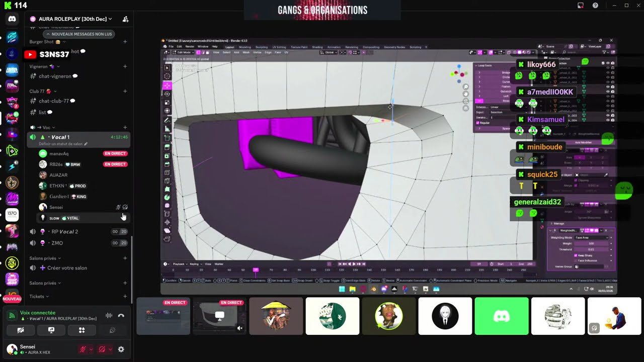644x362 pixels.
Task: Open noise suppression options in voice panel
Action: (x=109, y=316)
